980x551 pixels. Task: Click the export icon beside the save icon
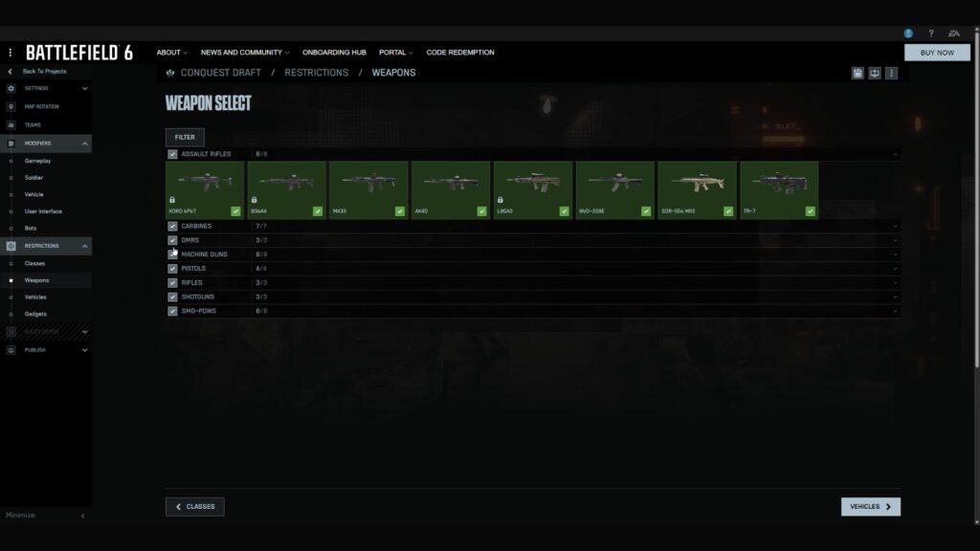click(x=875, y=73)
